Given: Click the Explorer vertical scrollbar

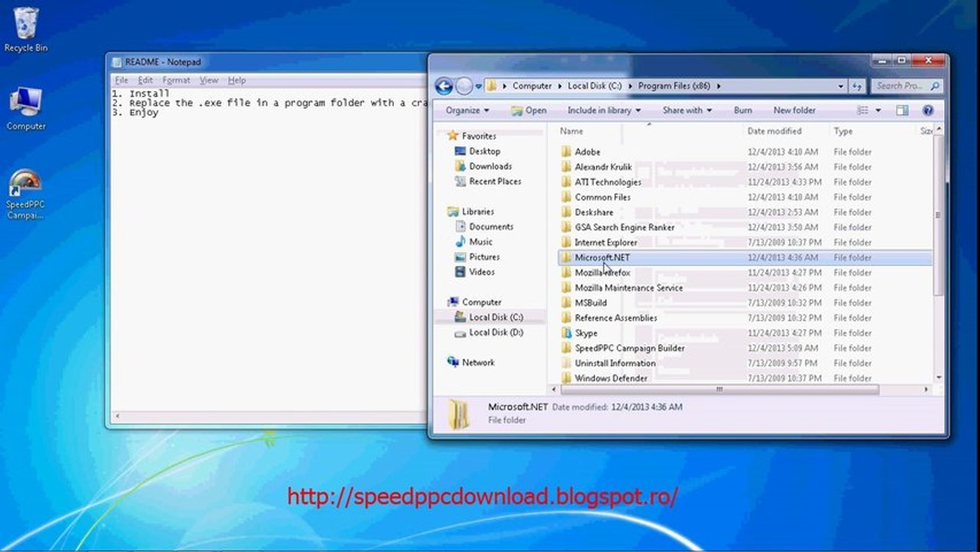Looking at the screenshot, I should click(x=939, y=215).
